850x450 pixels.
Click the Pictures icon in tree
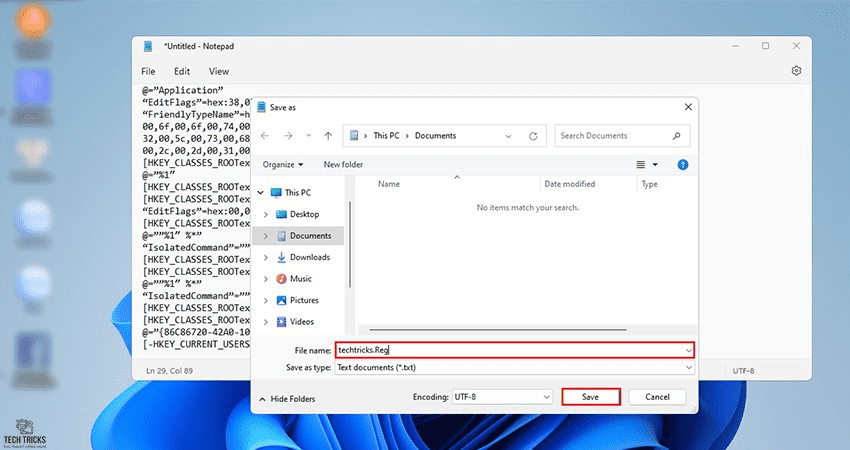click(281, 300)
